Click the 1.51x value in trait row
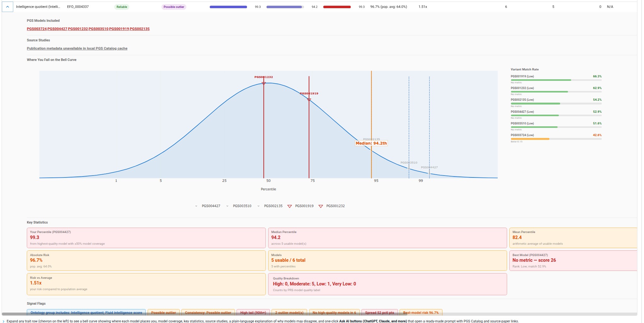Image resolution: width=644 pixels, height=323 pixels. (x=423, y=7)
